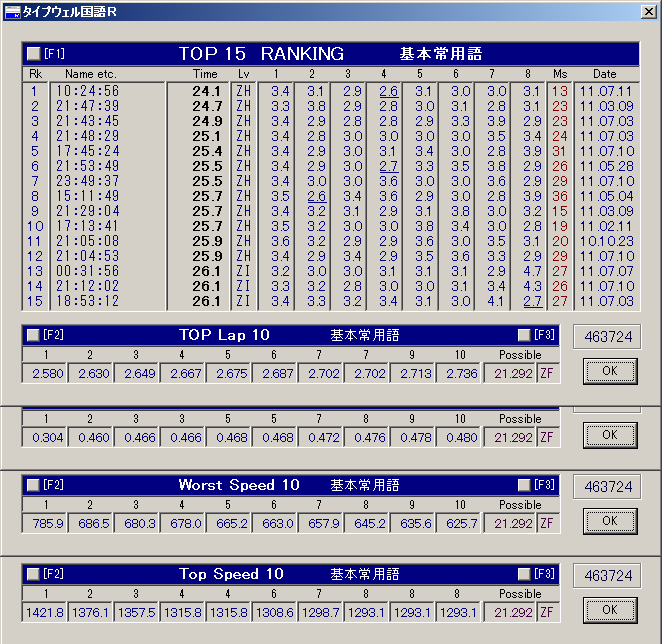The image size is (662, 644).
Task: Select rank 11 entry named 21:05:08
Action: tap(88, 241)
